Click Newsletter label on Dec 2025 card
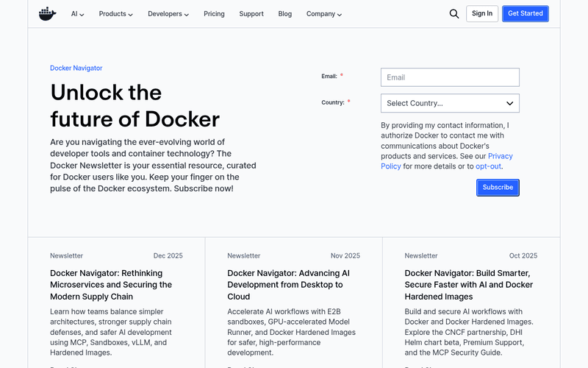588x368 pixels. point(66,255)
